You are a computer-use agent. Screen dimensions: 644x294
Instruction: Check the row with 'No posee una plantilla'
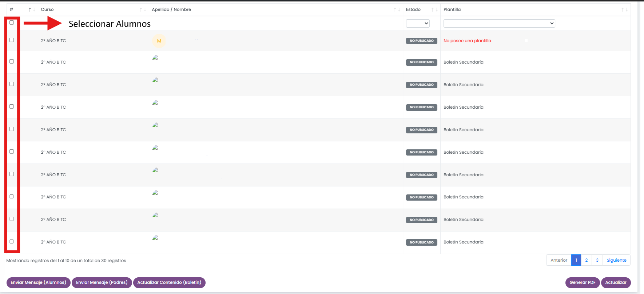click(12, 40)
